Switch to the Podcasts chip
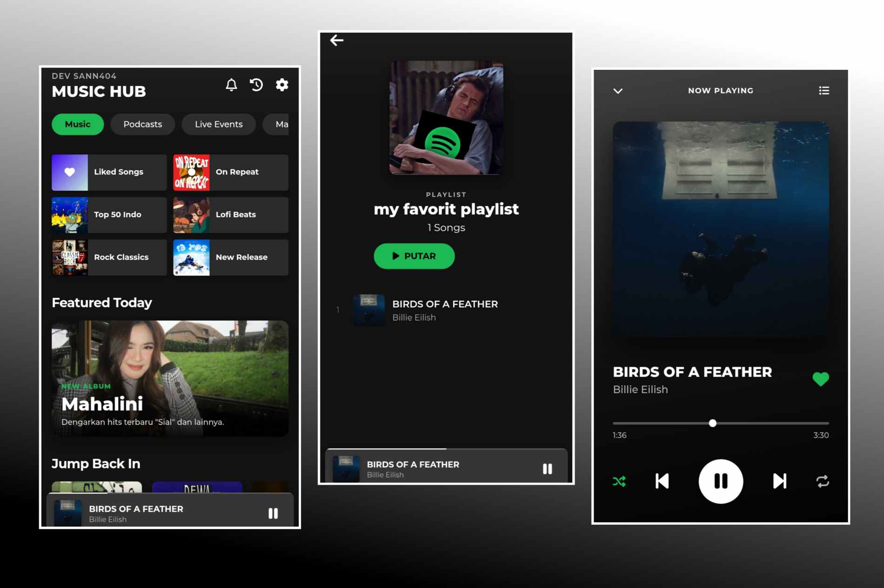The image size is (884, 588). tap(143, 124)
